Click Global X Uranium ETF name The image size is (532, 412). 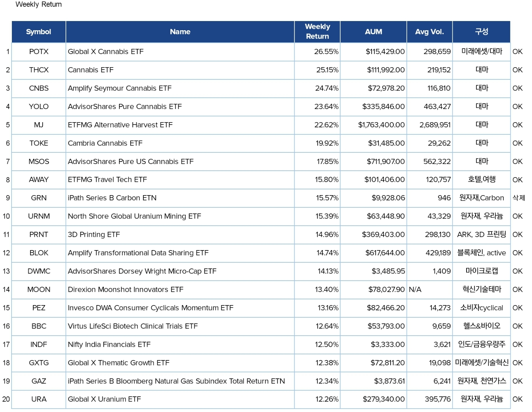pos(104,399)
